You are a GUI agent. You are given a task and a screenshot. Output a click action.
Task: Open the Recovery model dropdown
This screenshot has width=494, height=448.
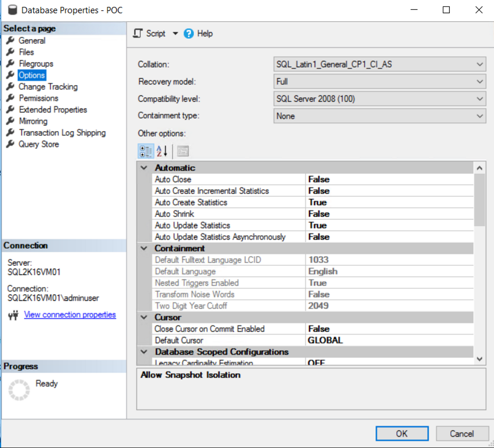pos(379,81)
